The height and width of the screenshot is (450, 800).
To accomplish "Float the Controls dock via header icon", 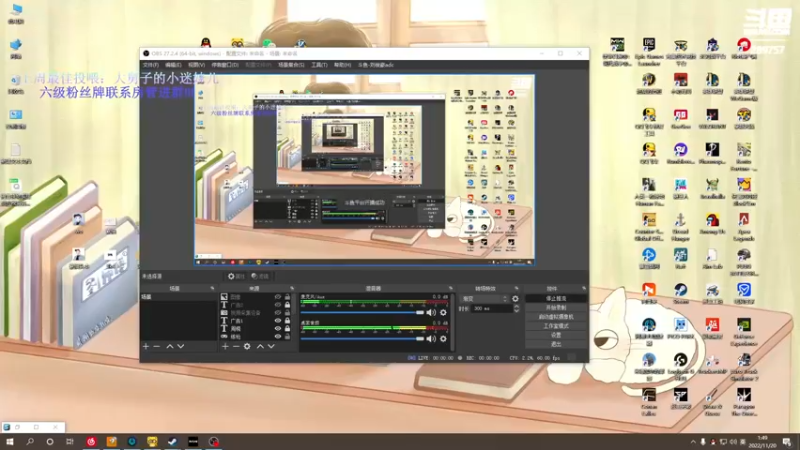I will click(584, 288).
